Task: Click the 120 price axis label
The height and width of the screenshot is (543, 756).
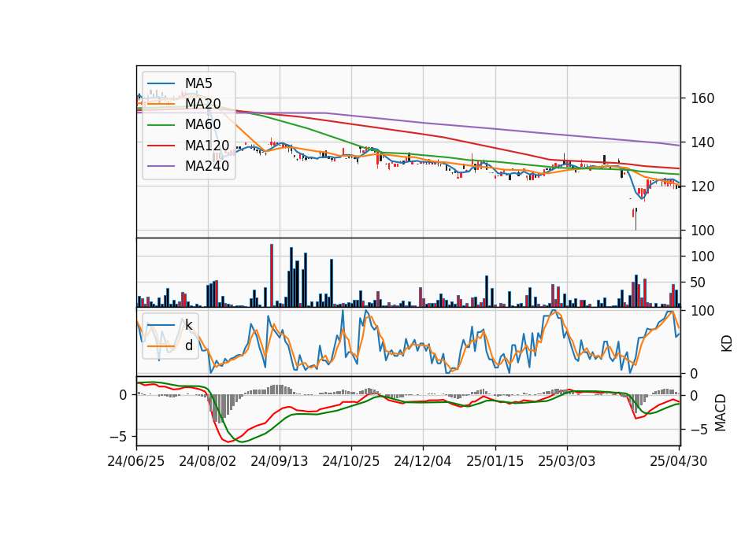Action: 702,187
